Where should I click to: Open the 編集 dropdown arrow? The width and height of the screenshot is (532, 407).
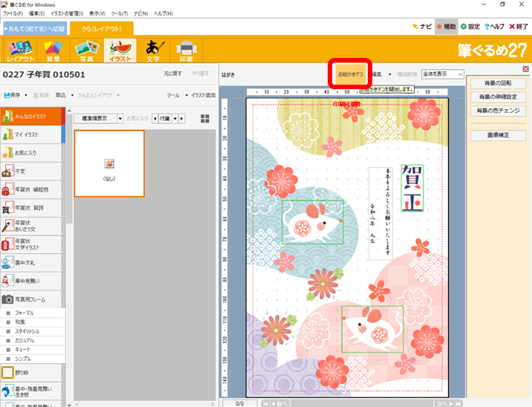click(390, 74)
